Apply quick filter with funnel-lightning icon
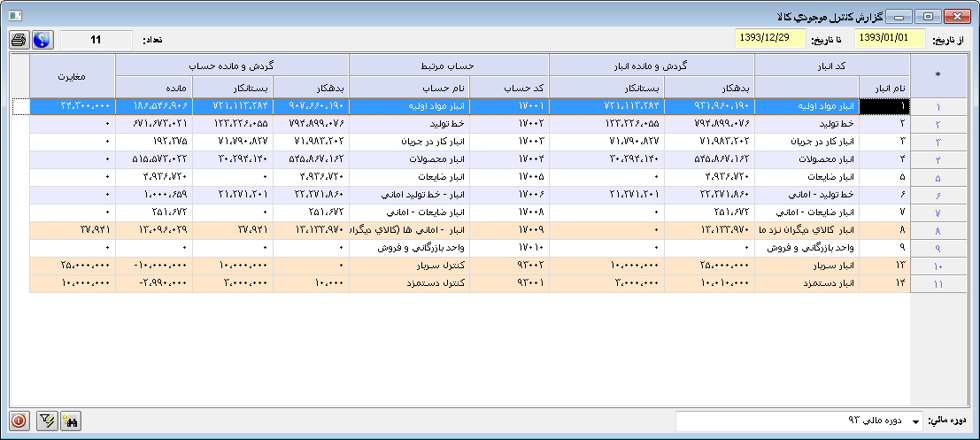This screenshot has height=440, width=980. [47, 421]
